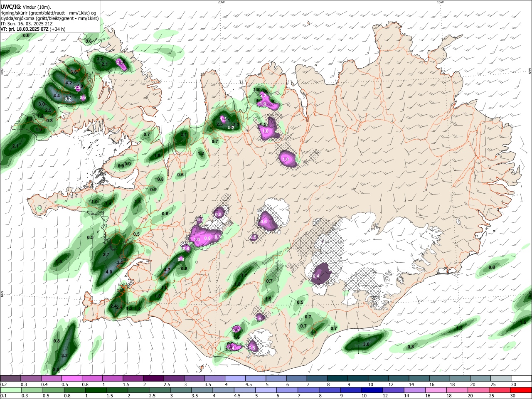Pick the 0.3 green swatch in the lower legend
Image resolution: width=532 pixels, height=399 pixels.
(x=31, y=390)
